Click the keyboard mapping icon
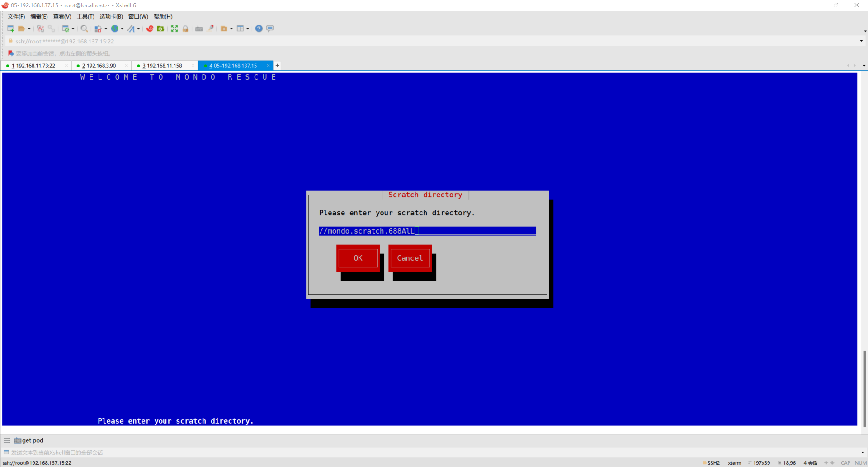The height and width of the screenshot is (467, 868). (199, 29)
